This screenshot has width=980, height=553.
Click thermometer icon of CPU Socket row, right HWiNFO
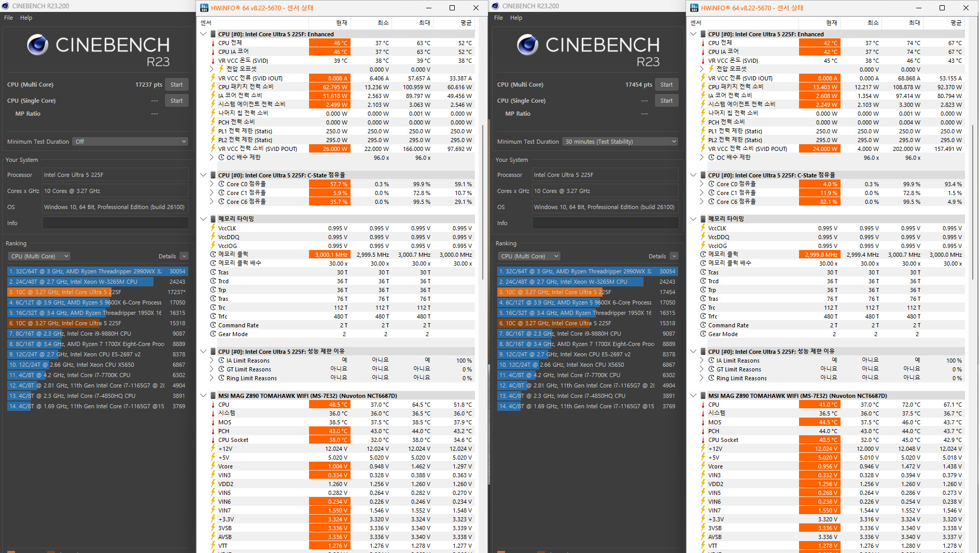tap(703, 440)
